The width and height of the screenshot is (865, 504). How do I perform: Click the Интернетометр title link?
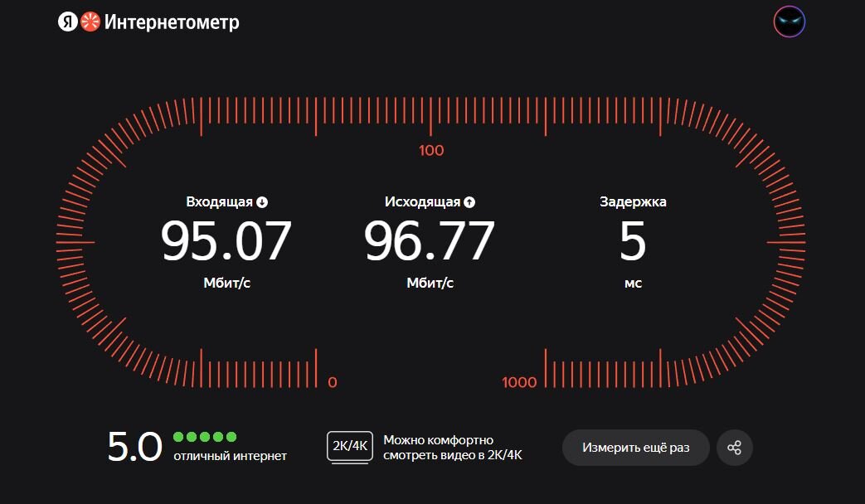click(x=172, y=22)
